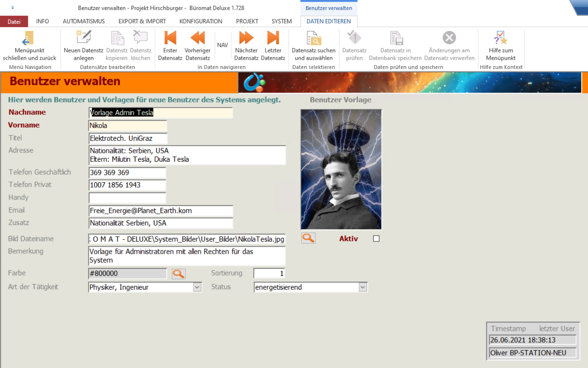Open the color picker next to Farbe
Viewport: 588px width, 368px height.
click(178, 274)
